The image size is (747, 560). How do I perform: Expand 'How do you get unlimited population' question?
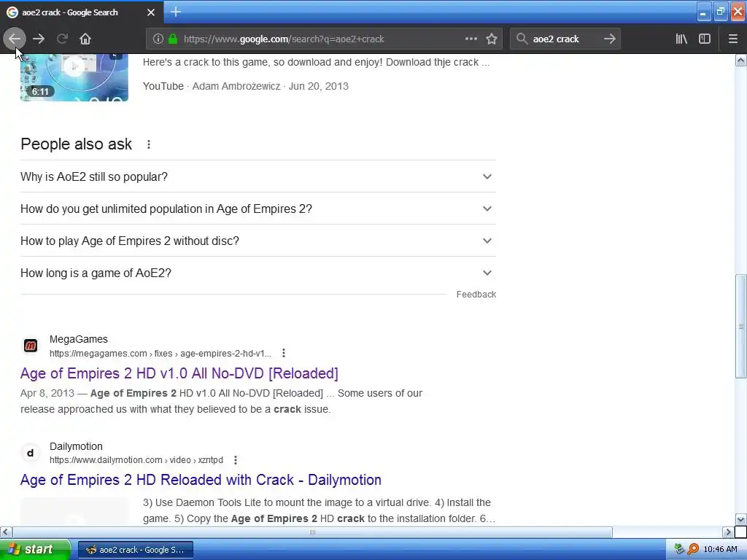258,209
